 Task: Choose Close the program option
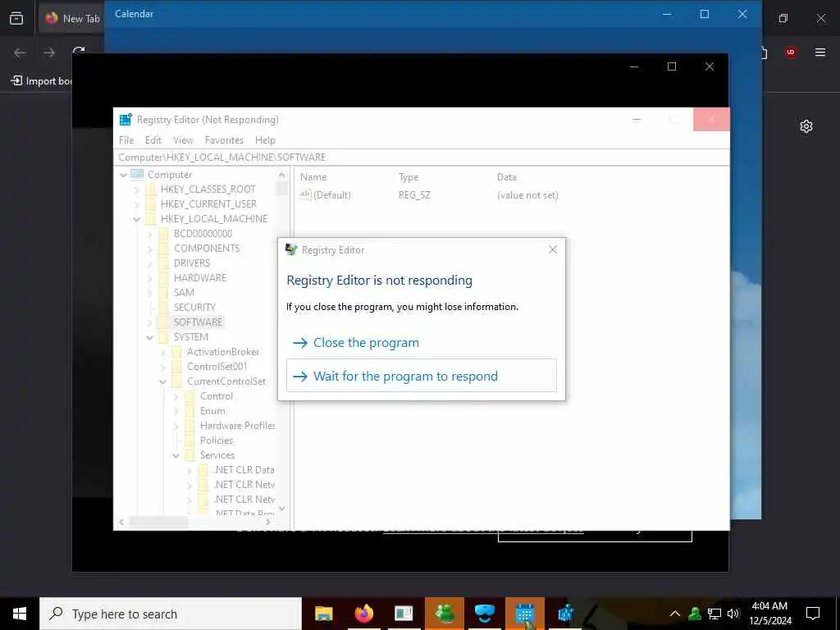coord(422,343)
